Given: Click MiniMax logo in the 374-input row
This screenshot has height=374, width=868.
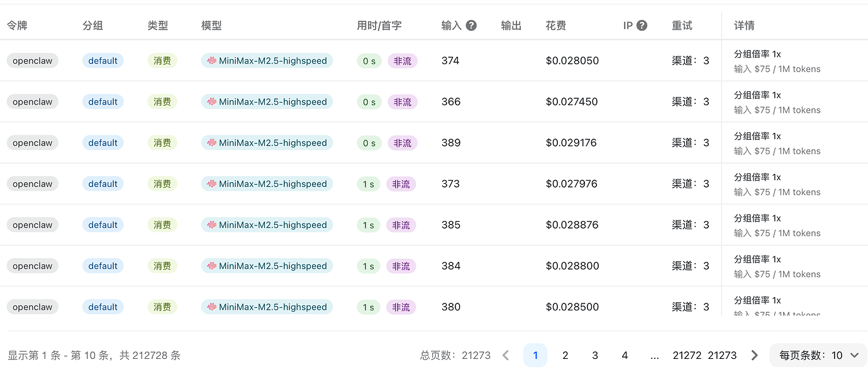Looking at the screenshot, I should coord(212,61).
